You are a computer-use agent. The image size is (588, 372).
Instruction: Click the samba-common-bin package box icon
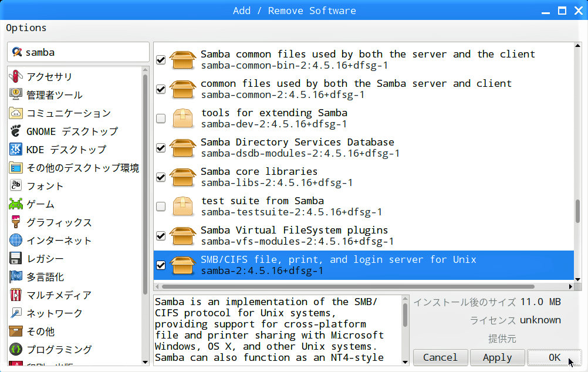[x=183, y=60]
